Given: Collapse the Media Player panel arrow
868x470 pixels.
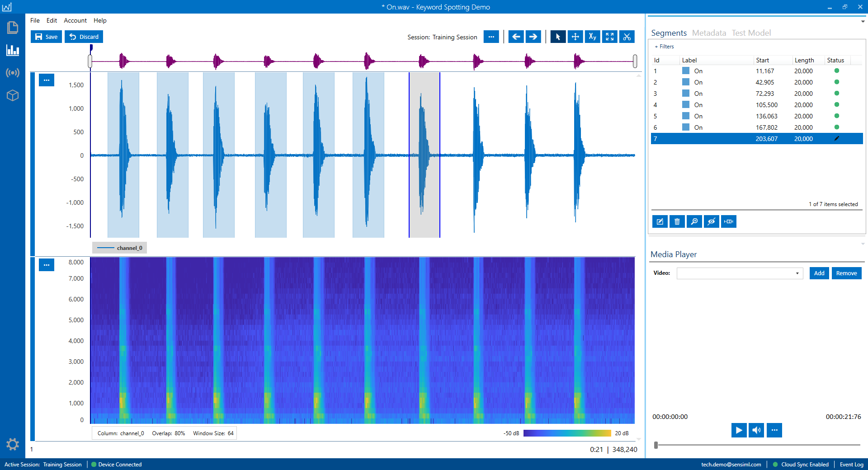Looking at the screenshot, I should pos(863,244).
